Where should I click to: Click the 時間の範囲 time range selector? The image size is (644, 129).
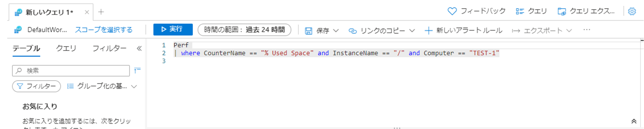coord(244,30)
